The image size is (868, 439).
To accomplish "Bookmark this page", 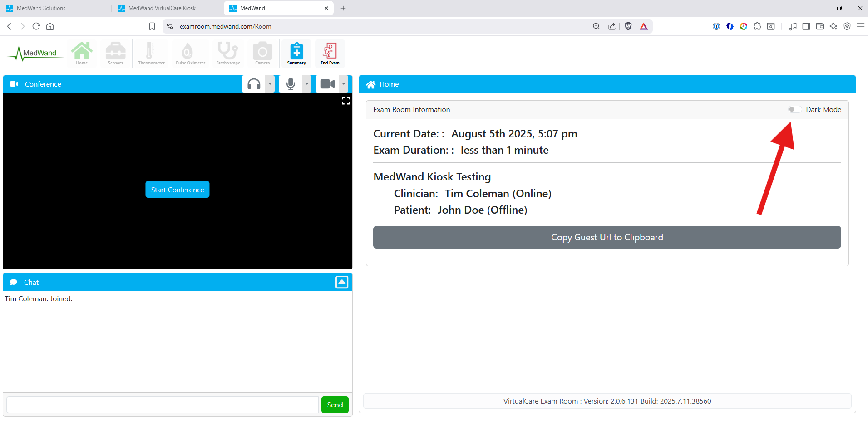I will 152,26.
